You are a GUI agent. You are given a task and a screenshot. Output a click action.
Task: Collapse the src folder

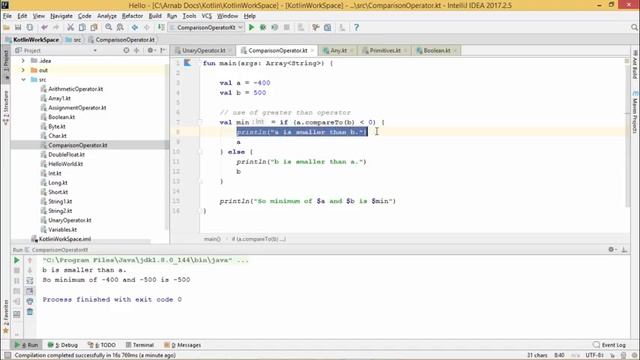coord(23,80)
